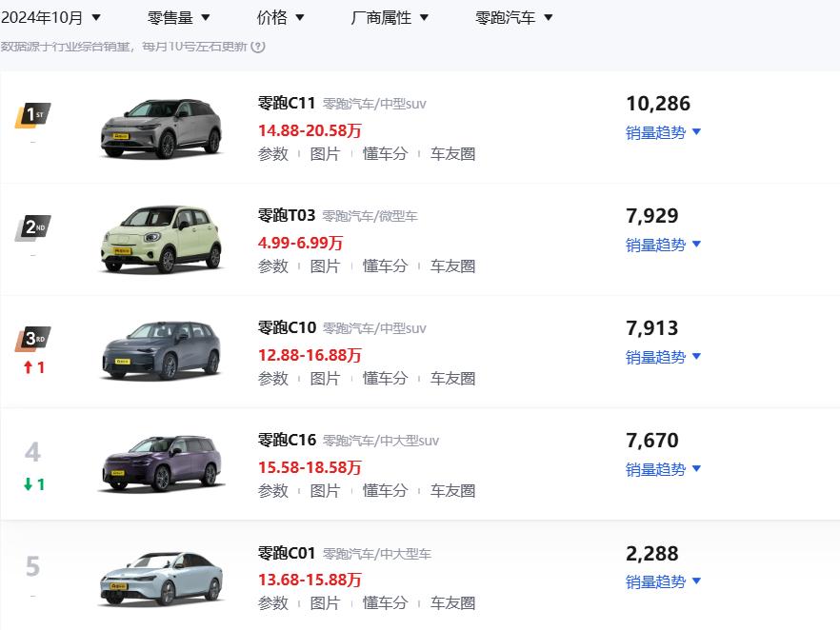Expand the 零售量 filter dropdown
This screenshot has height=630, width=840.
[179, 17]
